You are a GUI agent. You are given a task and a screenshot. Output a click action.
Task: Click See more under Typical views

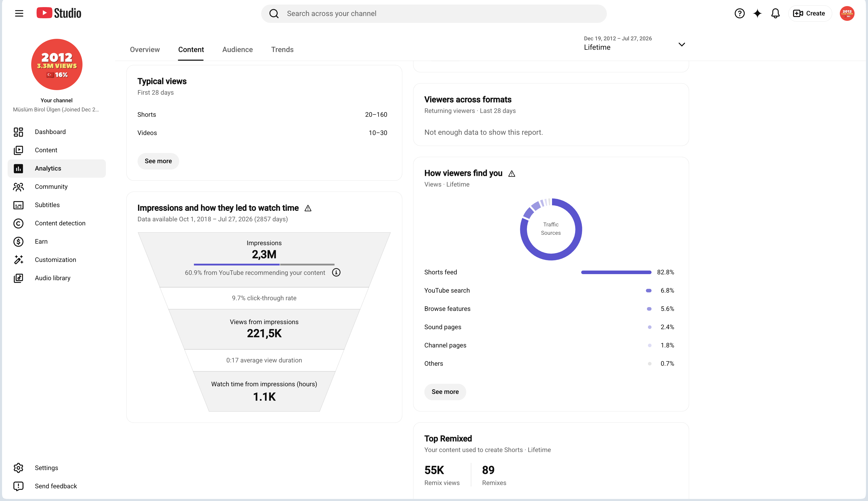point(158,161)
